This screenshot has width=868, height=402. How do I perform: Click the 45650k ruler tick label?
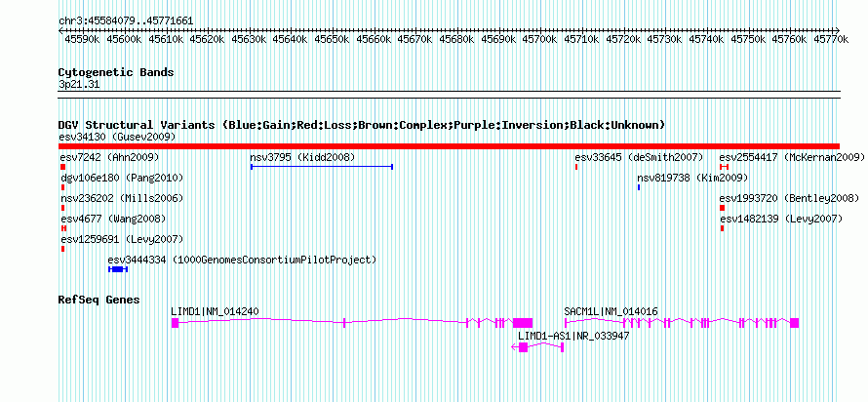333,39
